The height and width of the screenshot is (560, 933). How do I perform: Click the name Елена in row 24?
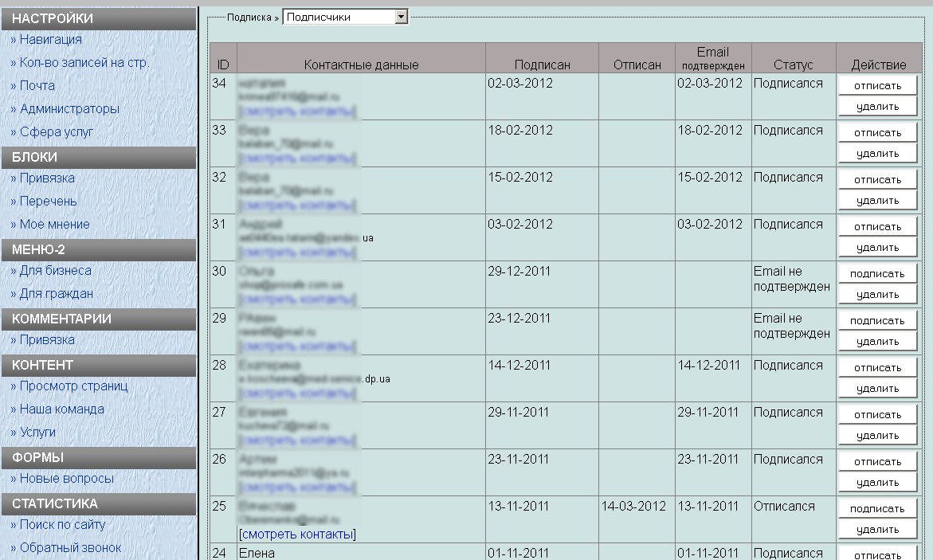(257, 554)
